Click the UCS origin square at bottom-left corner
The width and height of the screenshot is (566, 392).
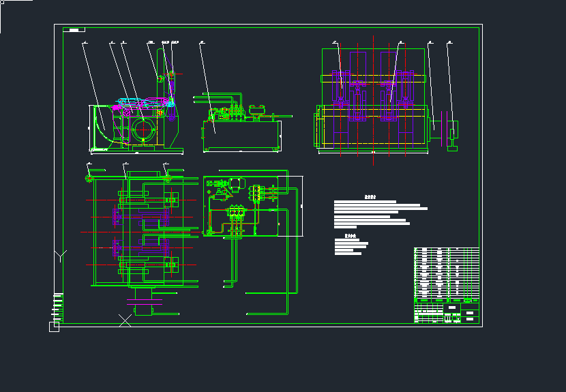(x=54, y=327)
